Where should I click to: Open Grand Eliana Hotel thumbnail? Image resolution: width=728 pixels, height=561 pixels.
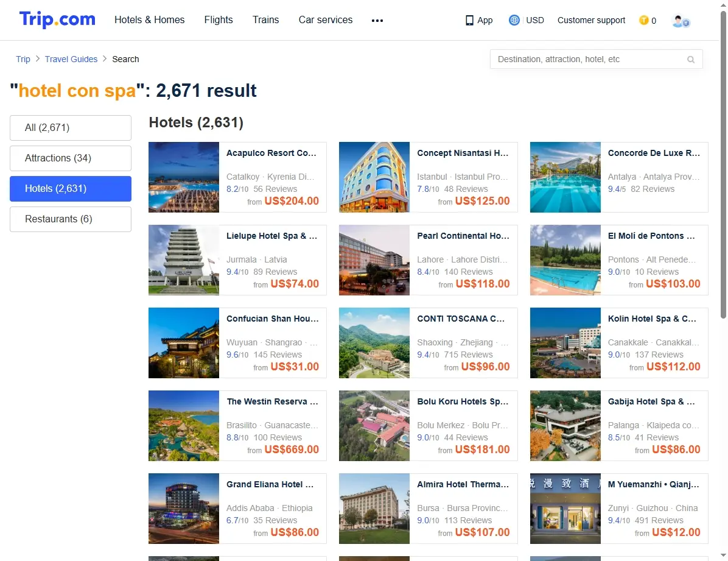pos(184,509)
